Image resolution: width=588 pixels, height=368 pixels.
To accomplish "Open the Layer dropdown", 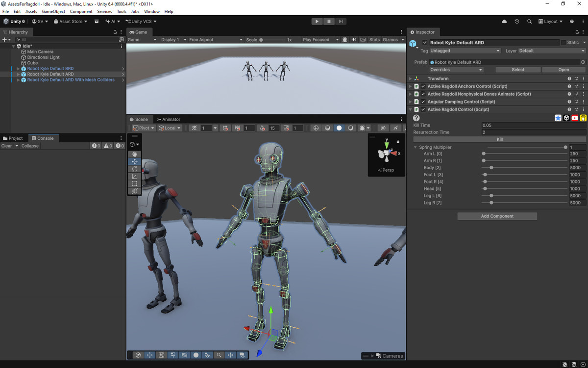I will pos(552,51).
